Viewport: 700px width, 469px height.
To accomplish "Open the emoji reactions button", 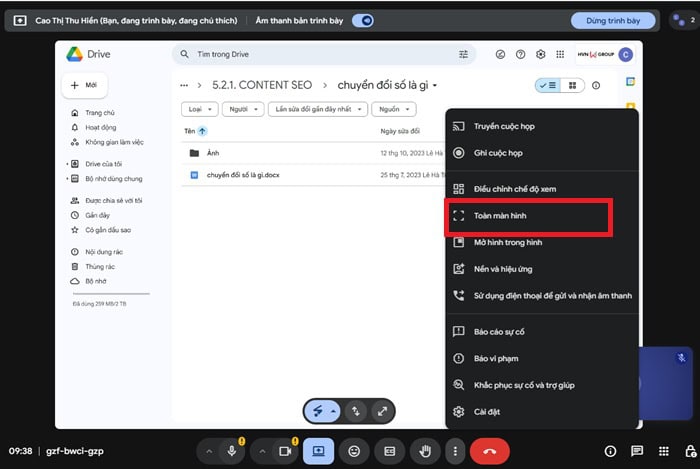I will point(354,451).
